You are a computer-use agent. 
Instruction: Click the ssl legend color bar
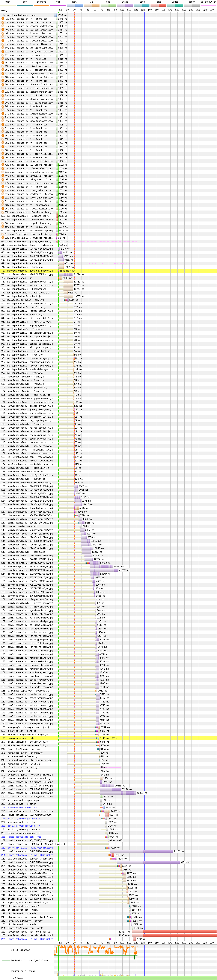[58, 5]
